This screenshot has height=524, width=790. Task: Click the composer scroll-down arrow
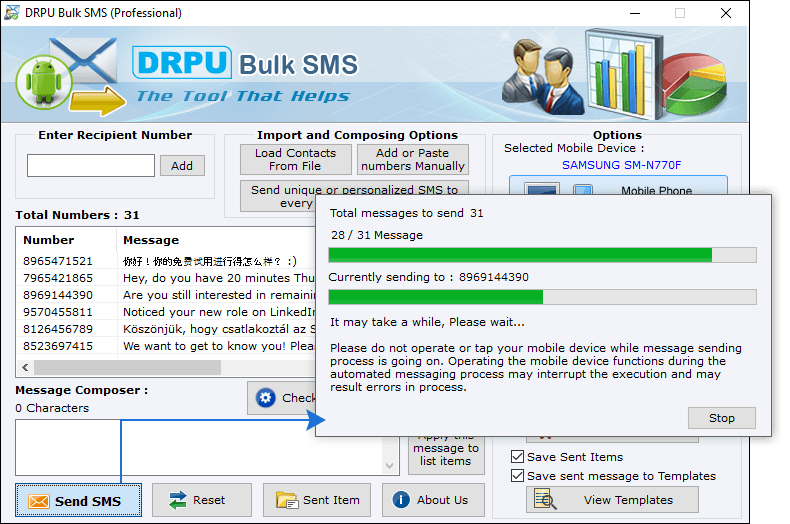click(389, 466)
